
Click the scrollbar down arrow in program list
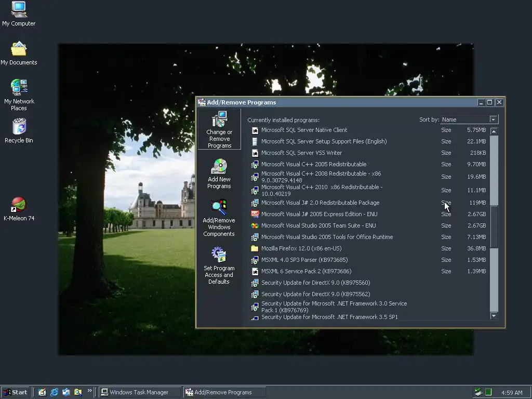click(x=494, y=315)
